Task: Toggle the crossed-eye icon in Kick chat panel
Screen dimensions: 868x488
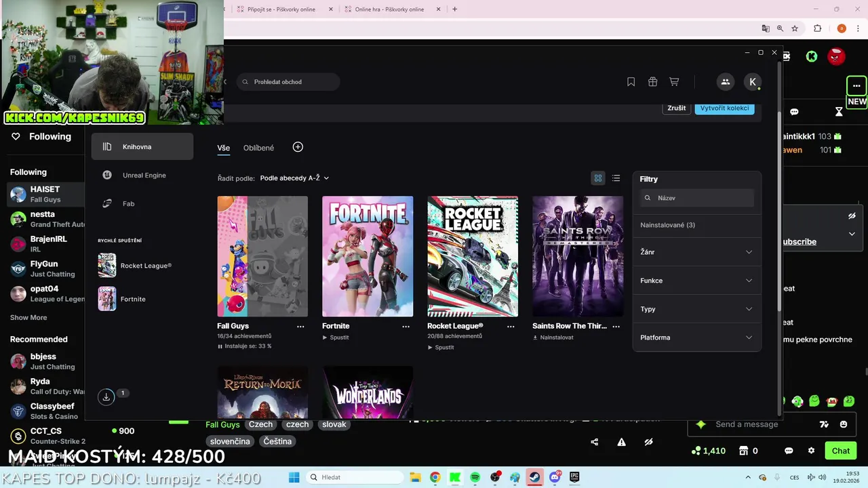Action: (x=852, y=216)
